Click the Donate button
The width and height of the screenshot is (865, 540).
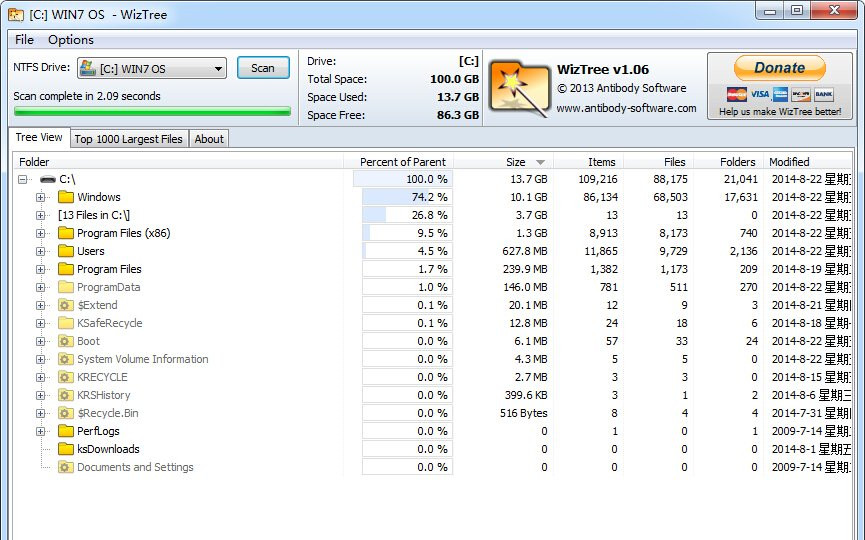tap(779, 68)
